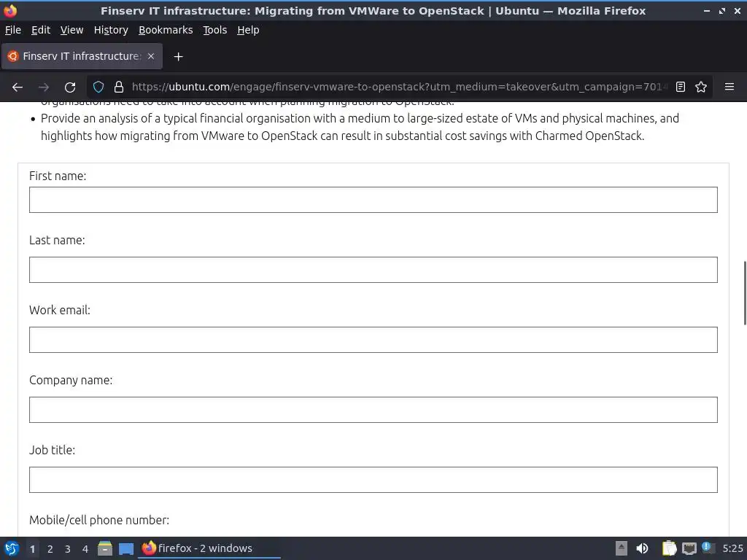Click show desktop icon in taskbar
The width and height of the screenshot is (747, 560).
pyautogui.click(x=125, y=549)
